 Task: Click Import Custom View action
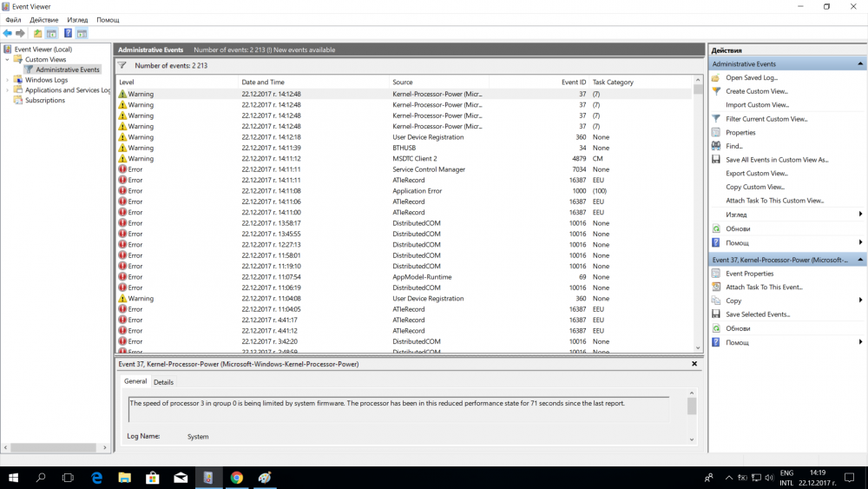coord(757,105)
